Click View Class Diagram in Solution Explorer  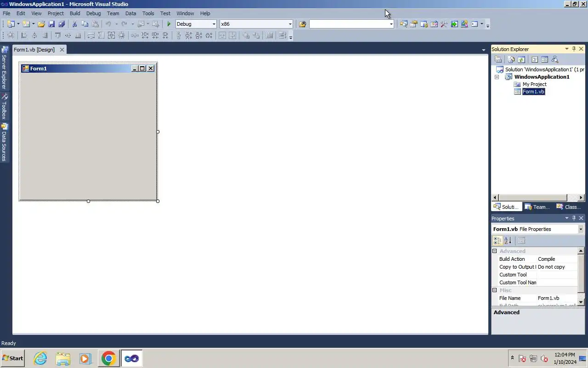555,59
